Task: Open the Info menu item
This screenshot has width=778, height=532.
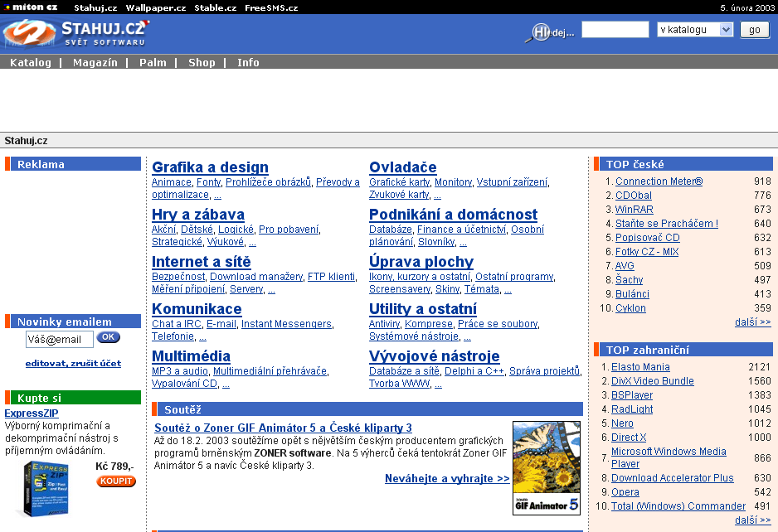Action: pos(248,62)
